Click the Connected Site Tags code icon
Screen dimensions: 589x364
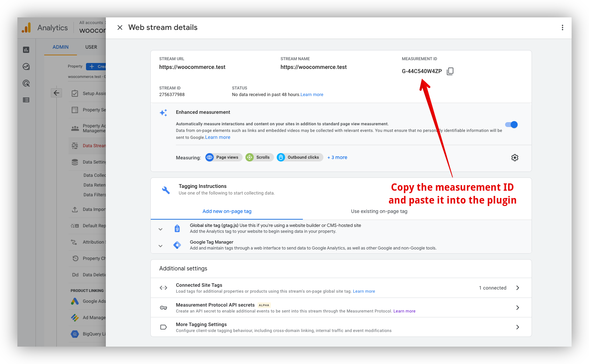pos(163,288)
